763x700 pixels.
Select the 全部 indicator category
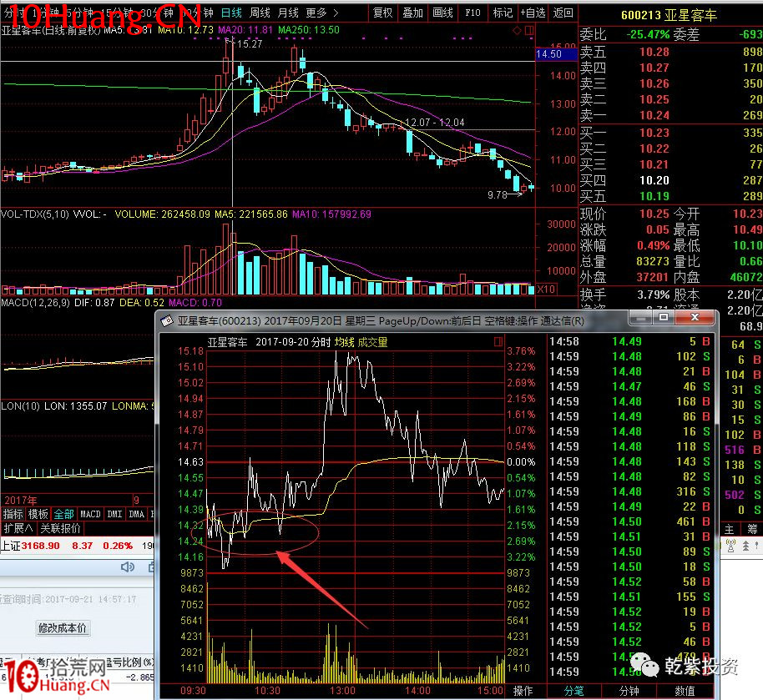pyautogui.click(x=63, y=514)
